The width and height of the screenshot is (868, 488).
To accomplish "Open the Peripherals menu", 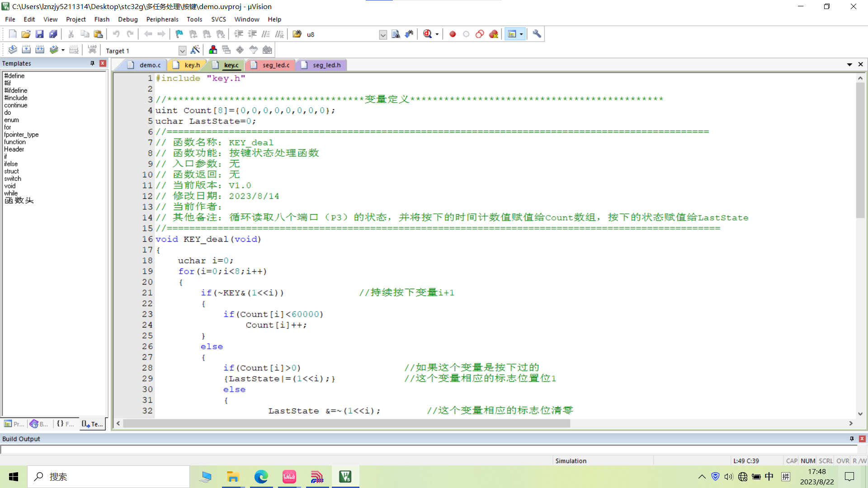I will click(x=162, y=19).
